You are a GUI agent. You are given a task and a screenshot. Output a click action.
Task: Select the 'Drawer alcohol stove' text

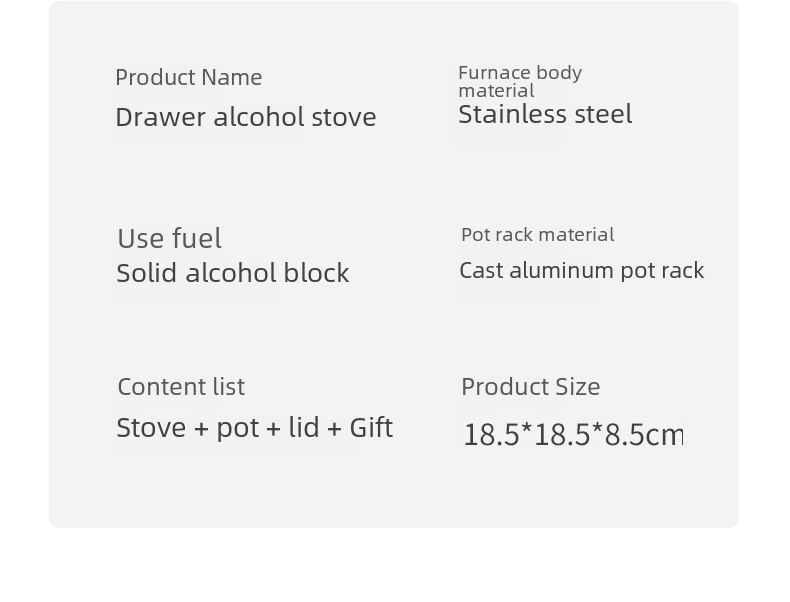246,117
